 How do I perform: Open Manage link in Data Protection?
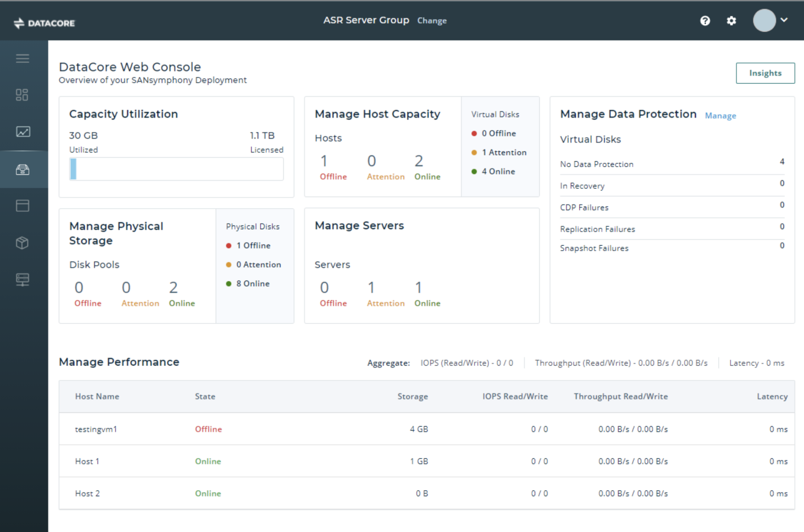coord(720,116)
